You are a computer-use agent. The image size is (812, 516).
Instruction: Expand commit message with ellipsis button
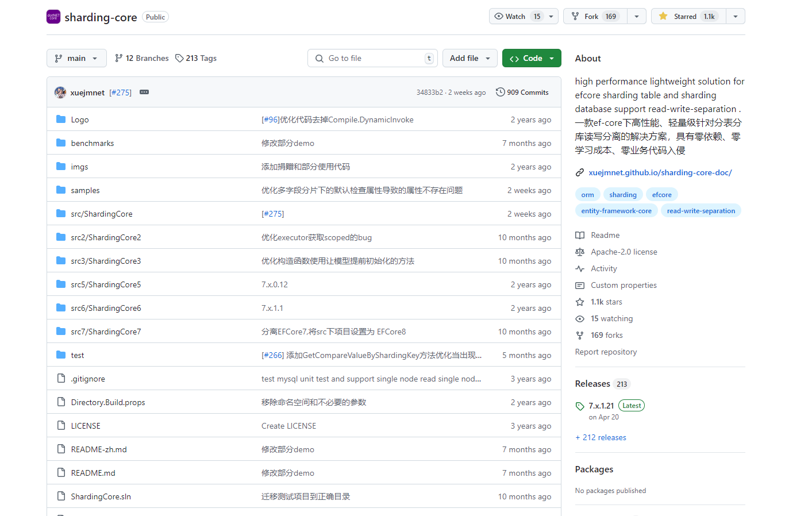point(144,92)
